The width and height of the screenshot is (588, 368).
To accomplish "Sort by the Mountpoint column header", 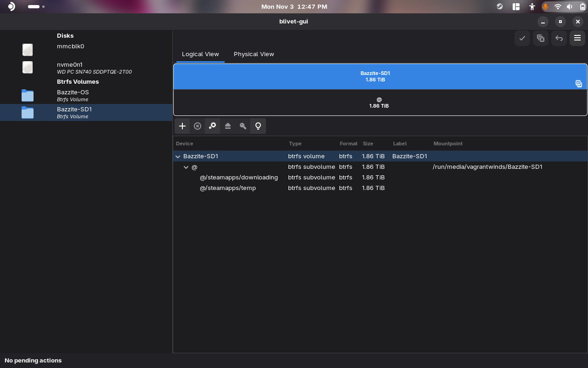I will (x=448, y=144).
